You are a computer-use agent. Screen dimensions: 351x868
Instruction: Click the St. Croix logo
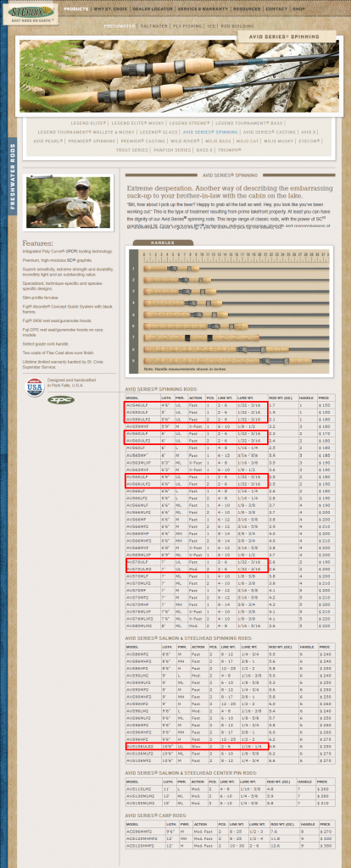point(31,12)
